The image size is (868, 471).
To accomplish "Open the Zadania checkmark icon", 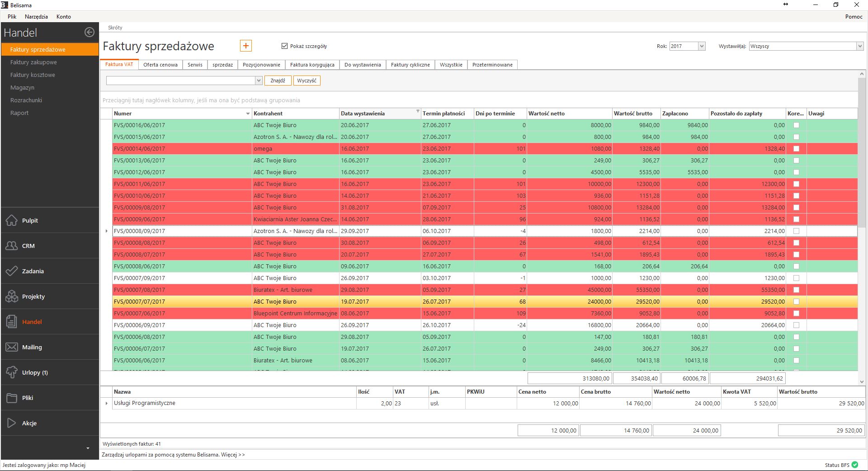I will coord(12,271).
